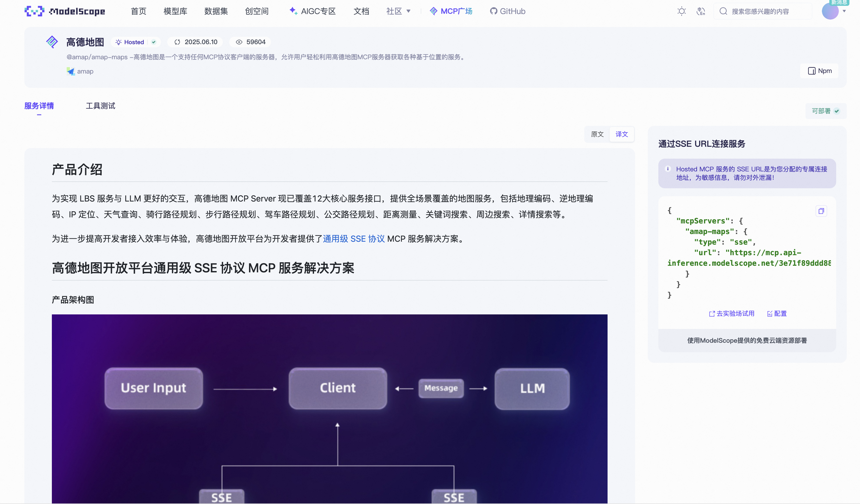Screen dimensions: 860x504
Task: Click the 59604 view count
Action: coord(256,42)
